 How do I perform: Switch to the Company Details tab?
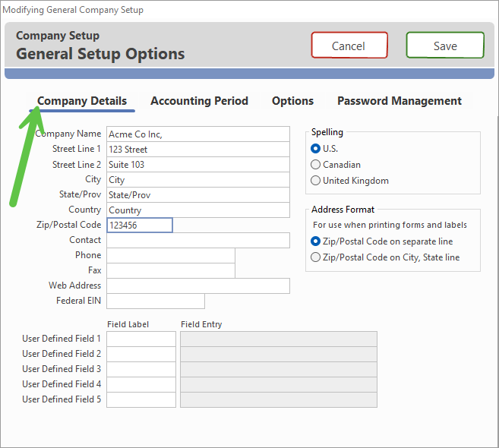pos(82,101)
